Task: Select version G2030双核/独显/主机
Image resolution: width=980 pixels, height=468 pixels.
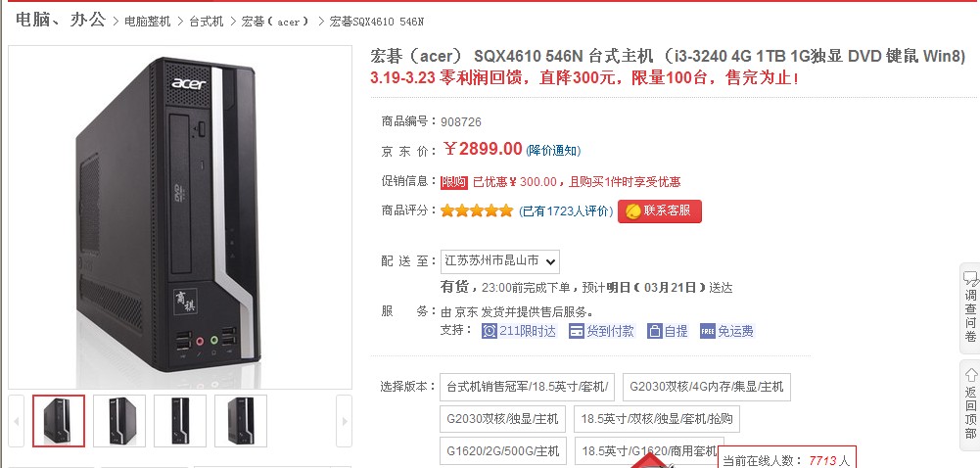Action: (x=502, y=419)
